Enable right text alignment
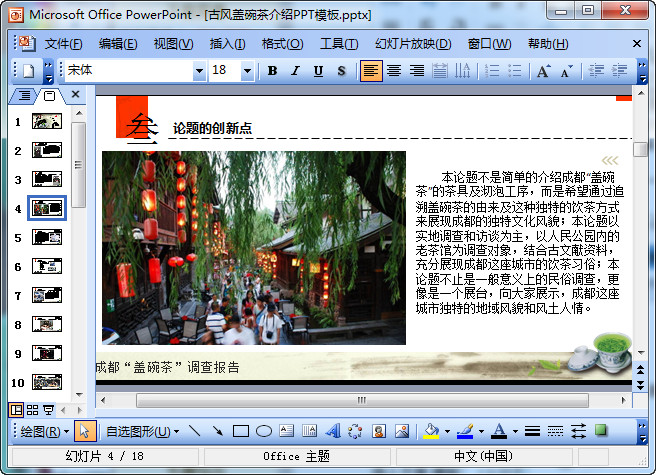This screenshot has width=656, height=475. (x=417, y=71)
